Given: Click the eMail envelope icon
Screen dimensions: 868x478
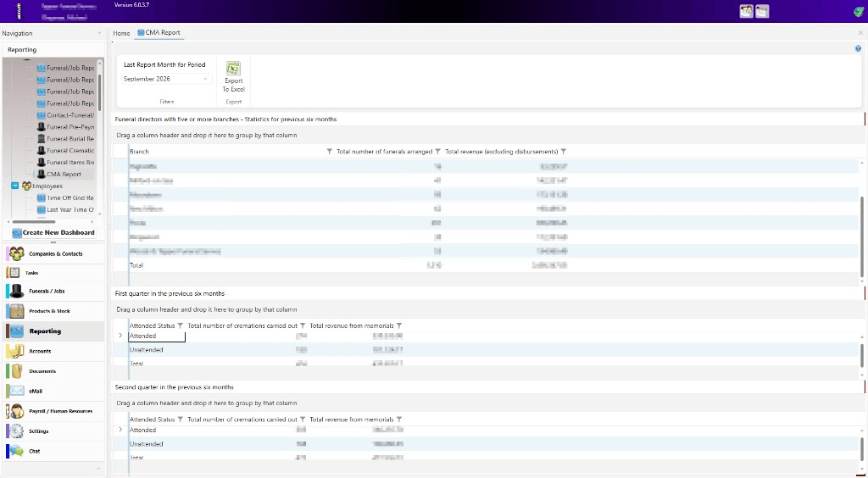Looking at the screenshot, I should (x=17, y=391).
